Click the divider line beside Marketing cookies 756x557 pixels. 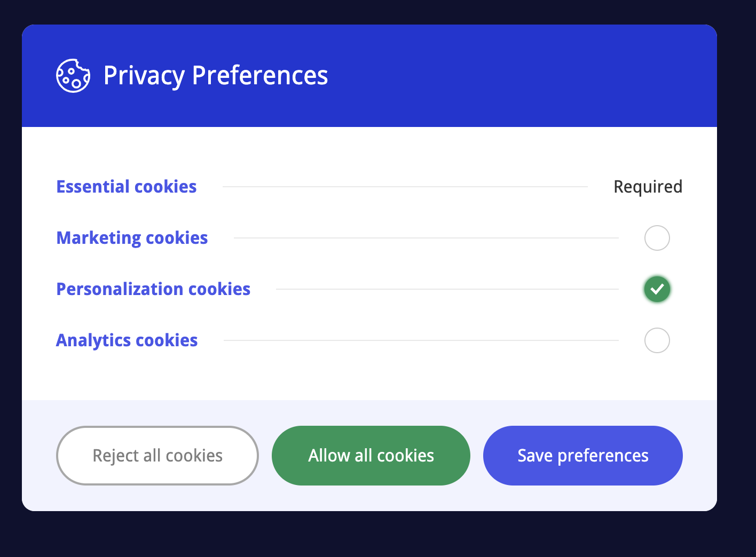[x=426, y=238]
